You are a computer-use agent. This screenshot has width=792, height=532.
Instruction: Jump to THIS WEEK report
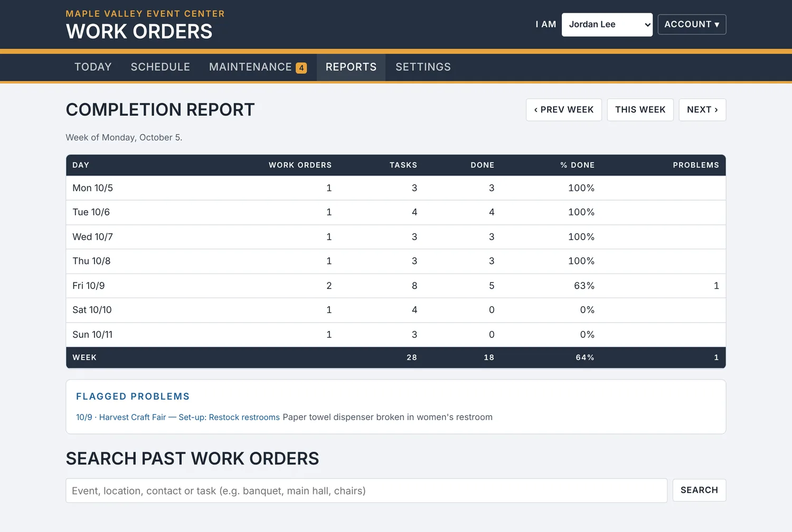[640, 110]
